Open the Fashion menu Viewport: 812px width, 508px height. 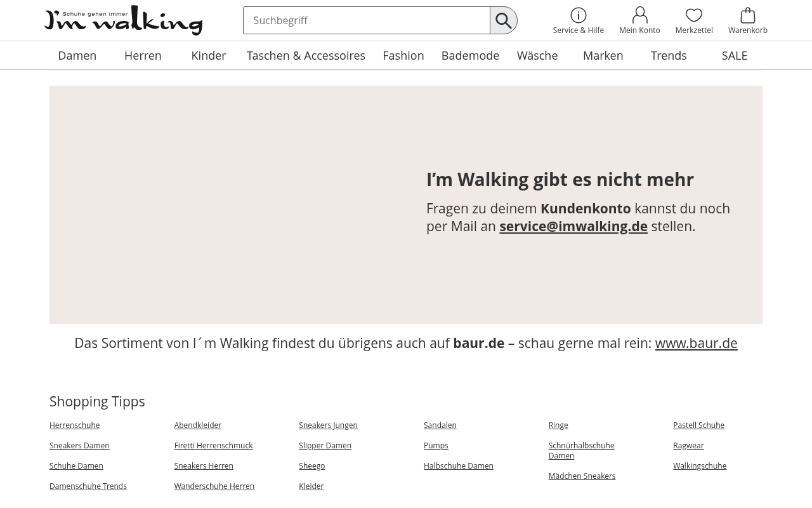click(x=403, y=55)
